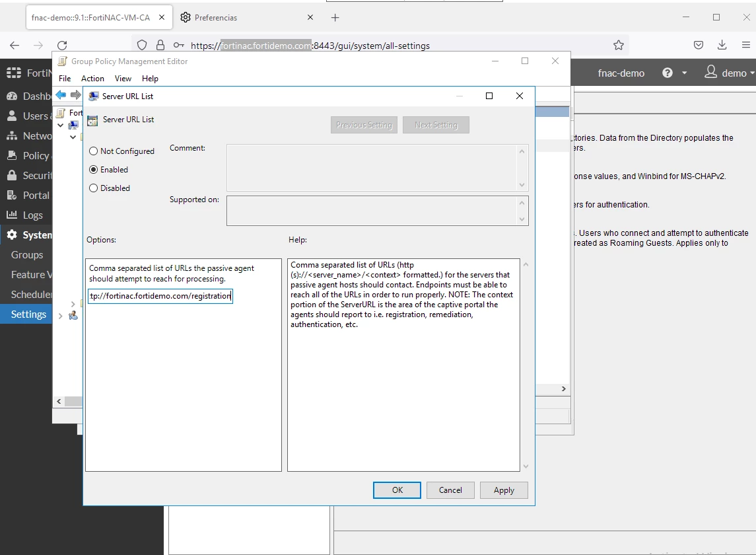The height and width of the screenshot is (555, 756).
Task: Click Cancel in Server URL List dialog
Action: (x=450, y=490)
